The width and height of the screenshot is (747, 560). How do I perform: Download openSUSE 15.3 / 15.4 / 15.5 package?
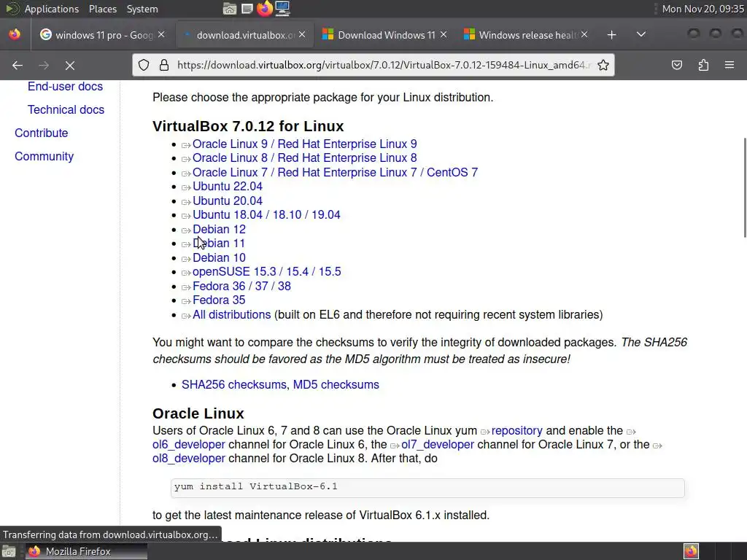pyautogui.click(x=267, y=271)
